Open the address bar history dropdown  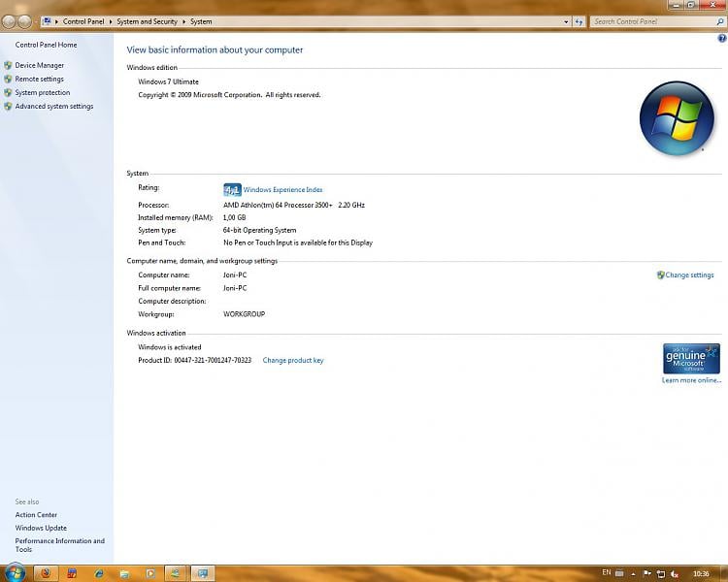click(566, 21)
